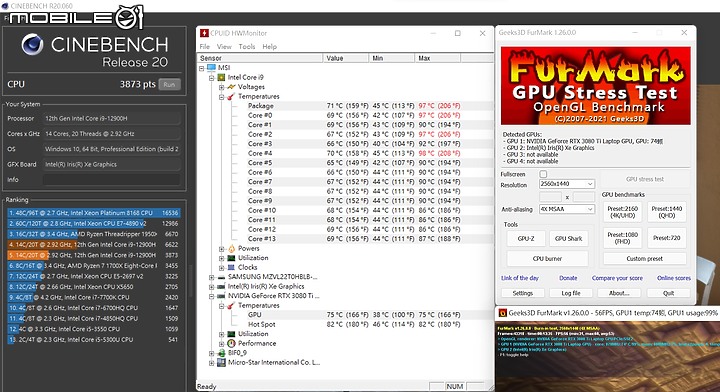Viewport: 720px width, 392px height.
Task: Click the Log file button
Action: [571, 293]
